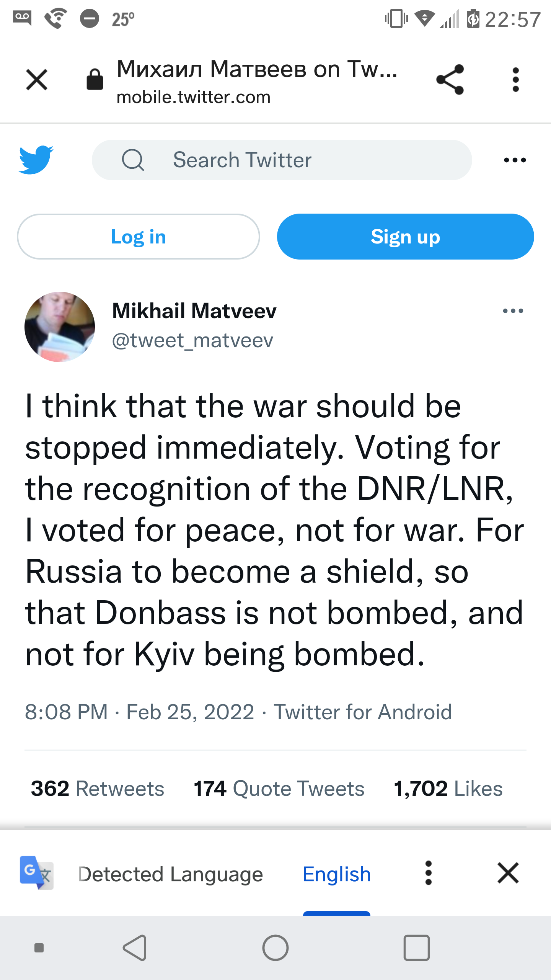The image size is (551, 980).
Task: View the 1,702 Likes list
Action: click(x=448, y=789)
